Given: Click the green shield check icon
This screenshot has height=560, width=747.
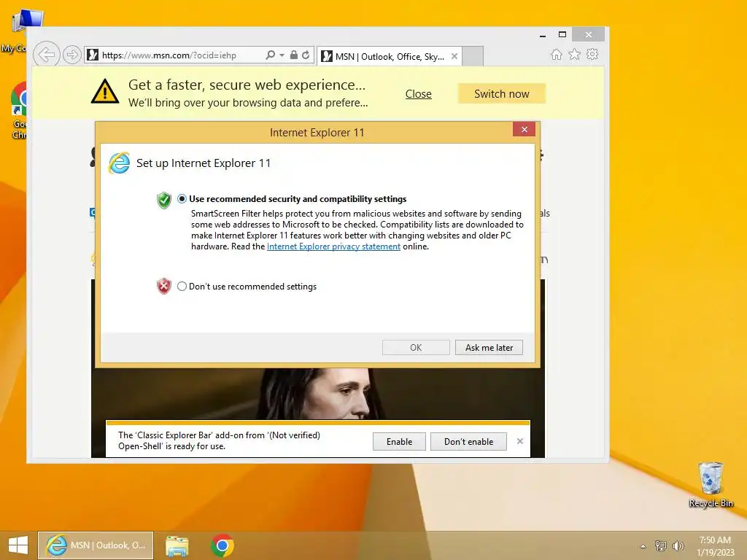Looking at the screenshot, I should (164, 201).
